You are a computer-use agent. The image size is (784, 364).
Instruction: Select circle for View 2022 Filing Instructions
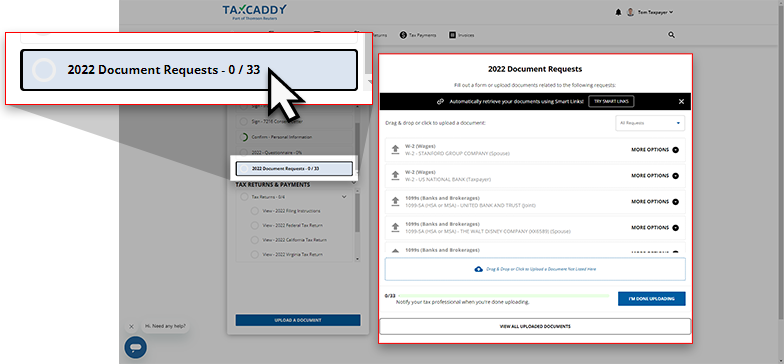point(254,211)
